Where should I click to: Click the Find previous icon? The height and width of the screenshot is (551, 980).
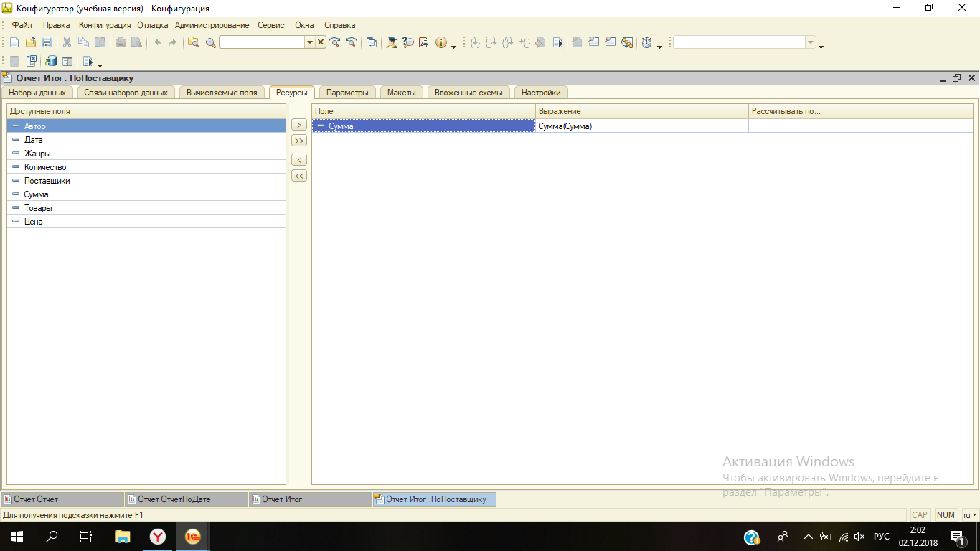click(351, 42)
